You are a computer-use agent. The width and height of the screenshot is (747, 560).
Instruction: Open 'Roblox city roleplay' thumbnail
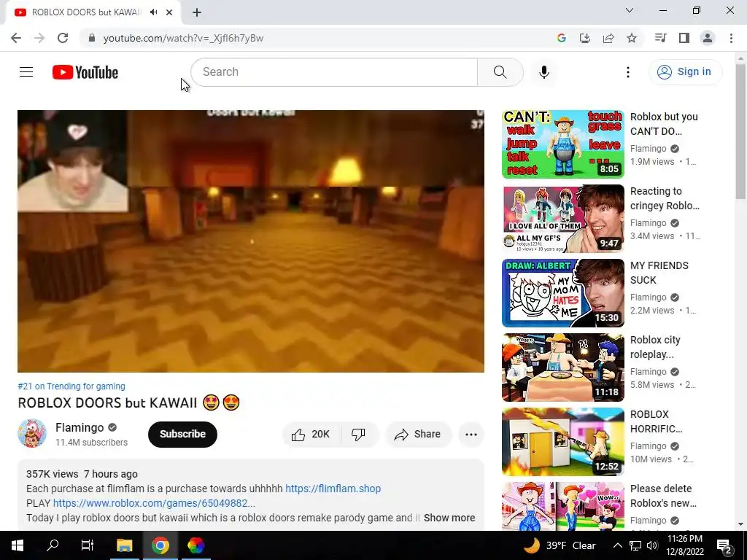562,367
